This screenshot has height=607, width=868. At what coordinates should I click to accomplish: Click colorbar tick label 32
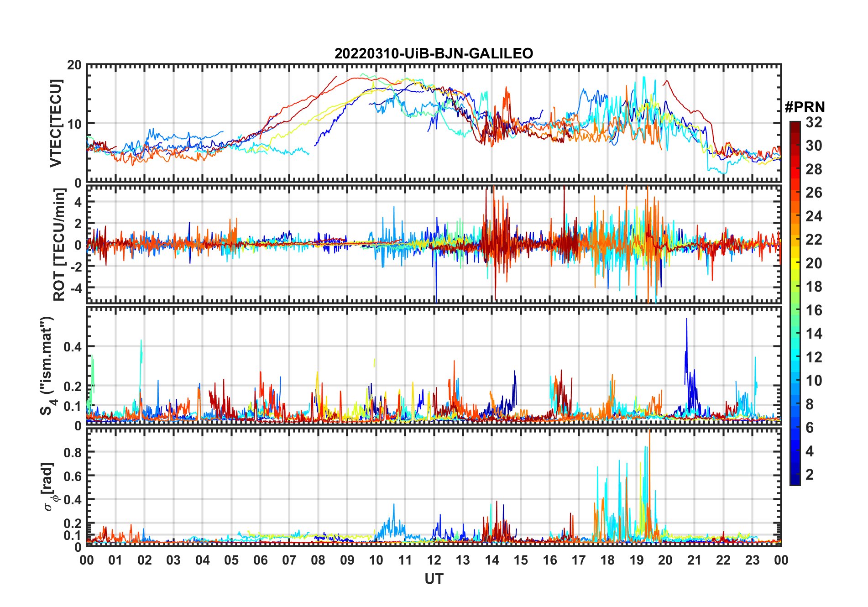coord(814,122)
